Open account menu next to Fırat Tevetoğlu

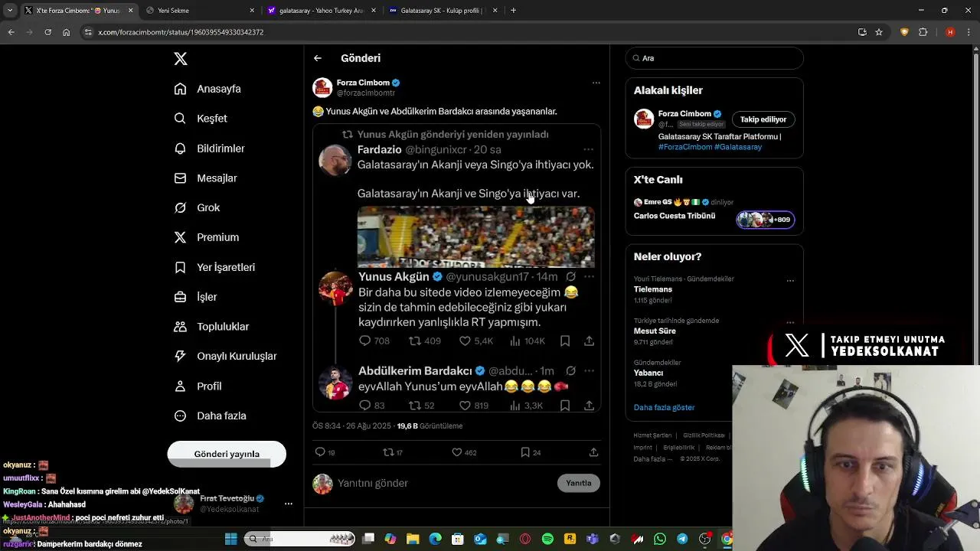(289, 504)
